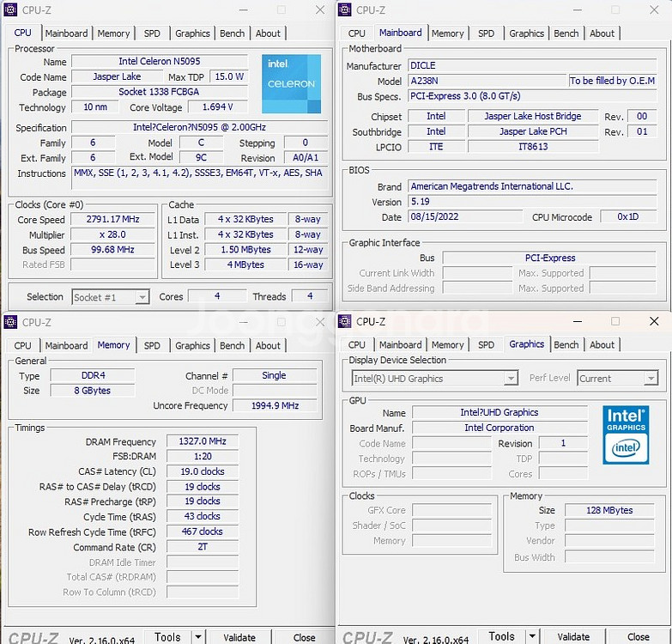Click the 1.694 V core voltage value

coord(218,106)
